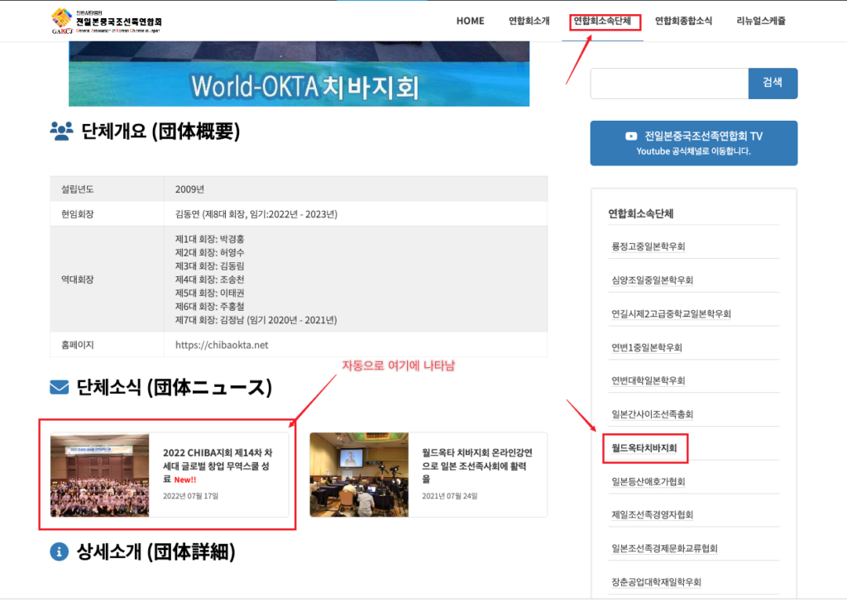
Task: Click the info icon beside 상세소개
Action: click(59, 552)
